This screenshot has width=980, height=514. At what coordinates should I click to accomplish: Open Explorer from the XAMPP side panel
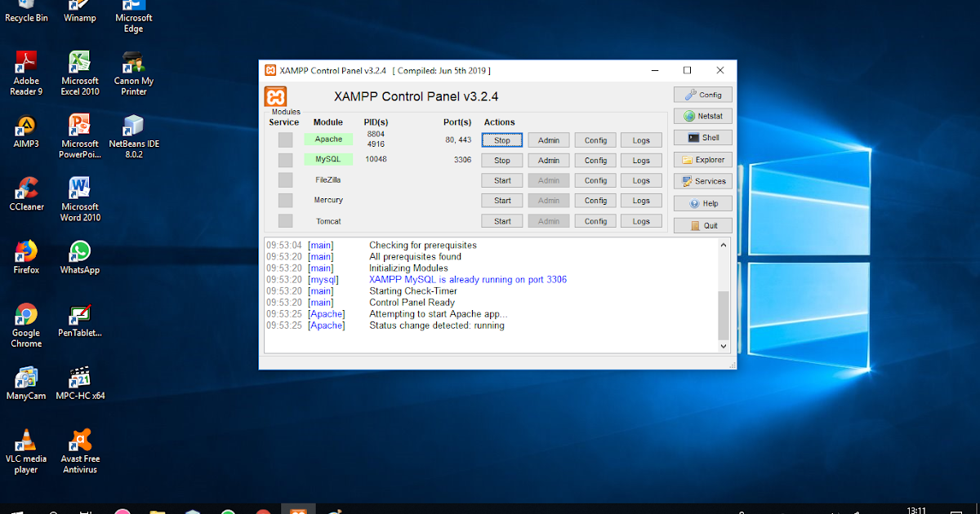click(703, 160)
